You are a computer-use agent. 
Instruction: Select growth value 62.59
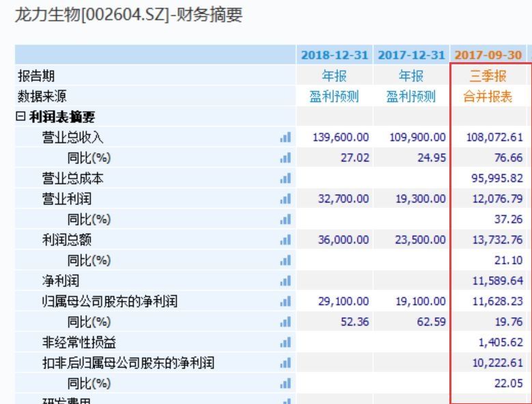(x=432, y=321)
